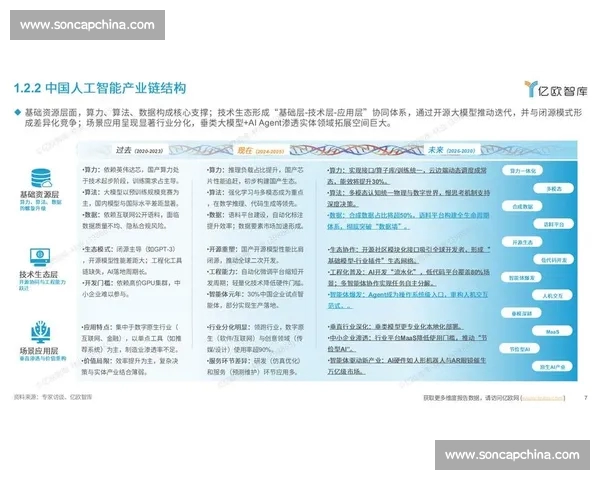Click the 亿欧智库 logo
This screenshot has width=600, height=480.
tap(555, 90)
